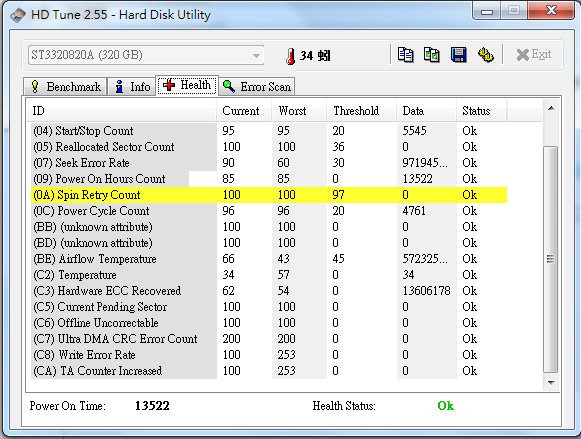Click the current value 200 for Ultra DMA
Screen dimensions: 581x439
tap(232, 339)
